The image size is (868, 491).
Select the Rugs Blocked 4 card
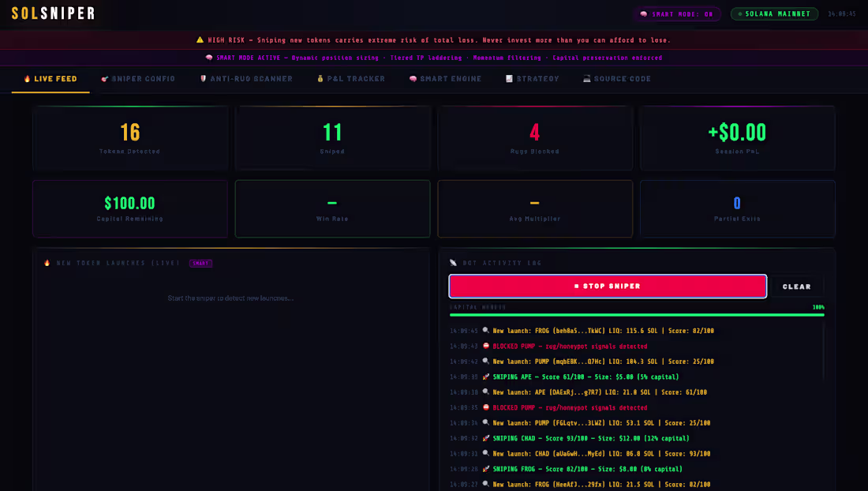click(x=535, y=138)
